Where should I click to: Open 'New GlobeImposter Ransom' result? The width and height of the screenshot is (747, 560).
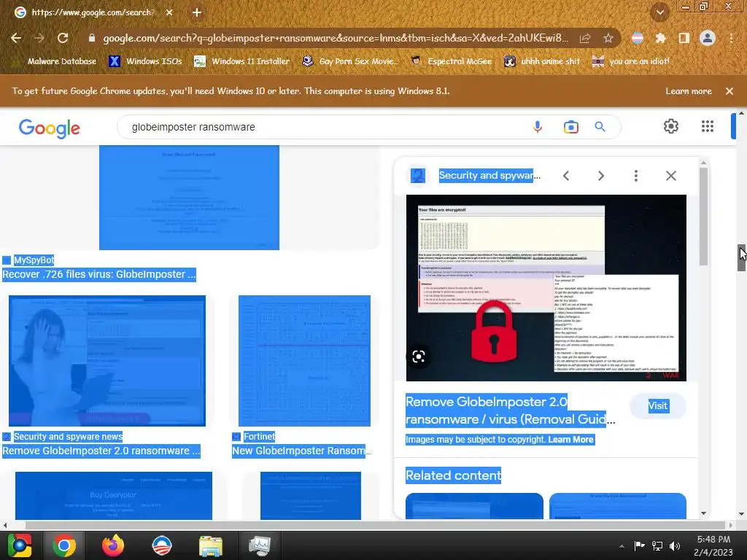(x=301, y=451)
